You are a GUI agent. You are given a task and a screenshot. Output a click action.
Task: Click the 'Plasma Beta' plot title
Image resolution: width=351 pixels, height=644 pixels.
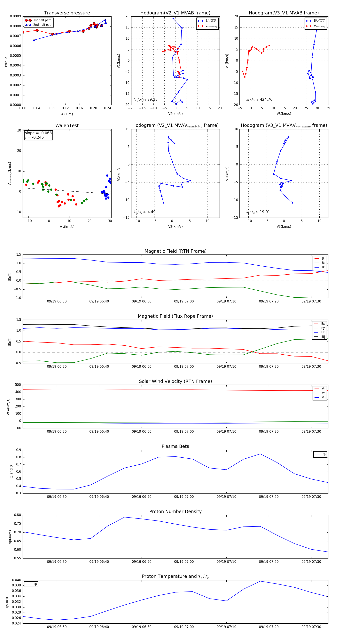(175, 446)
